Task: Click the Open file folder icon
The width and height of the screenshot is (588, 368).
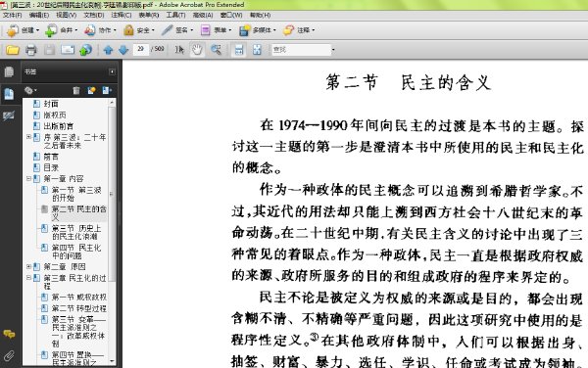Action: click(13, 50)
